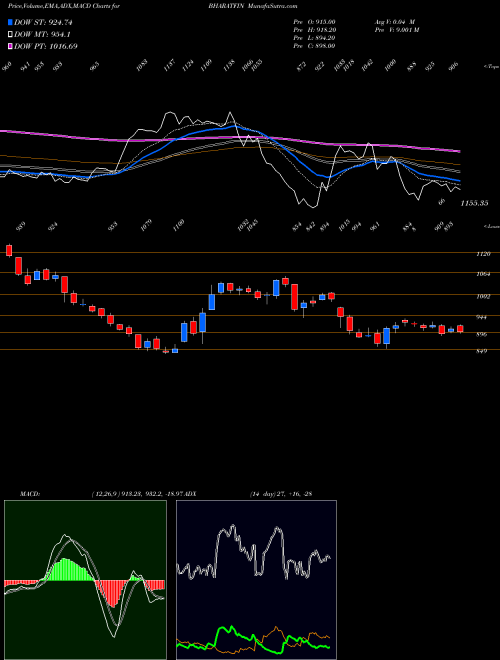Screen dimensions: 500x660
Task: Click the BHARATFIN ticker title
Action: 226,6
